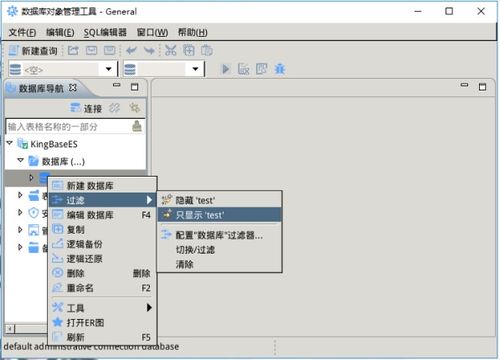
Task: Maximize the editor area panel
Action: [x=482, y=87]
